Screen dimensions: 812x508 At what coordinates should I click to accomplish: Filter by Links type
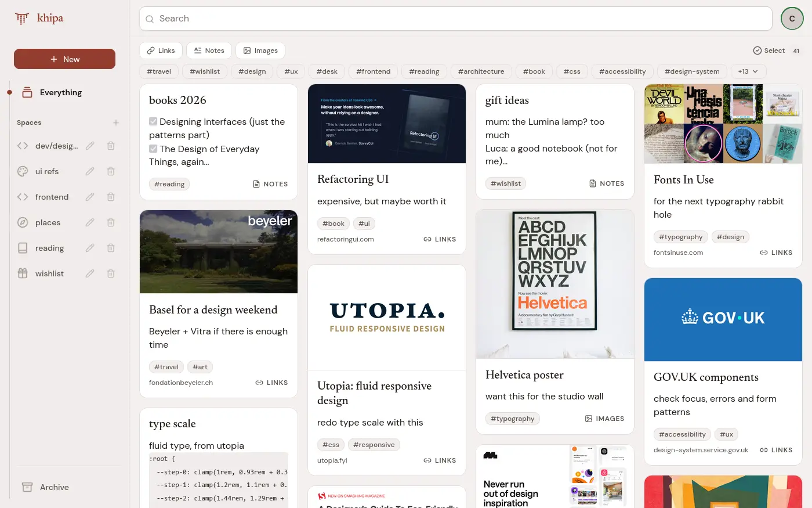[161, 51]
